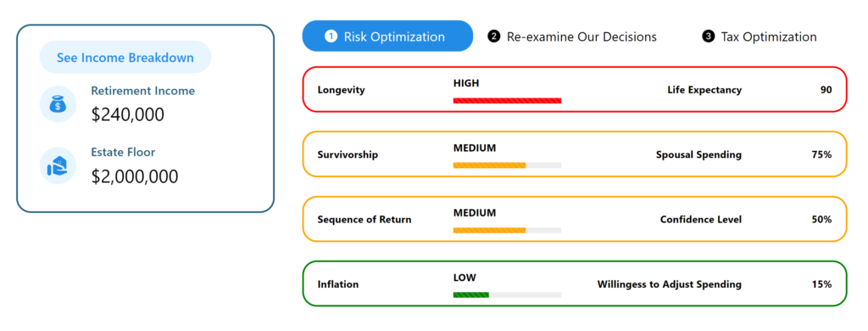Click the Estate Floor house-in-hand icon

pos(58,165)
